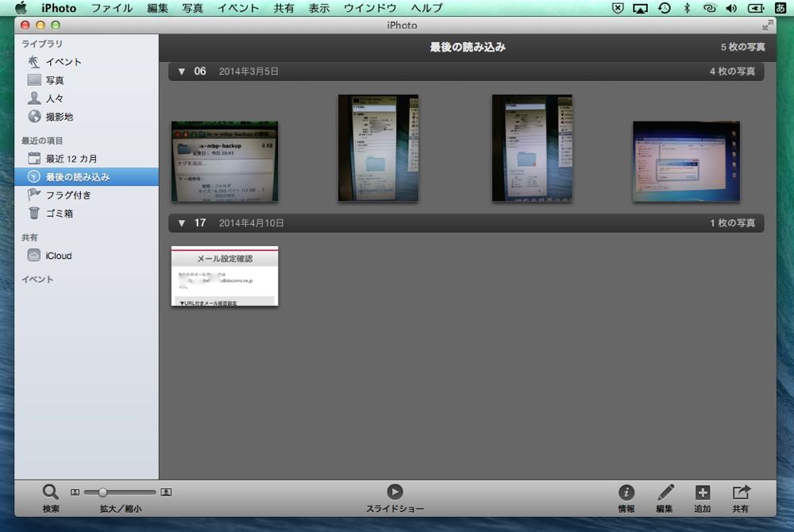The width and height of the screenshot is (794, 532).
Task: Click the 最近の項目 section header
Action: click(42, 141)
